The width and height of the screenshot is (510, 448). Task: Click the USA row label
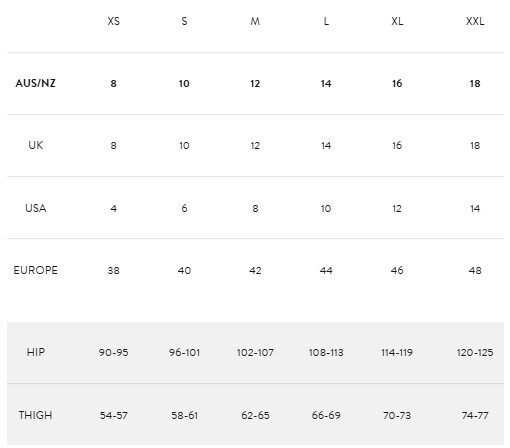tap(35, 208)
